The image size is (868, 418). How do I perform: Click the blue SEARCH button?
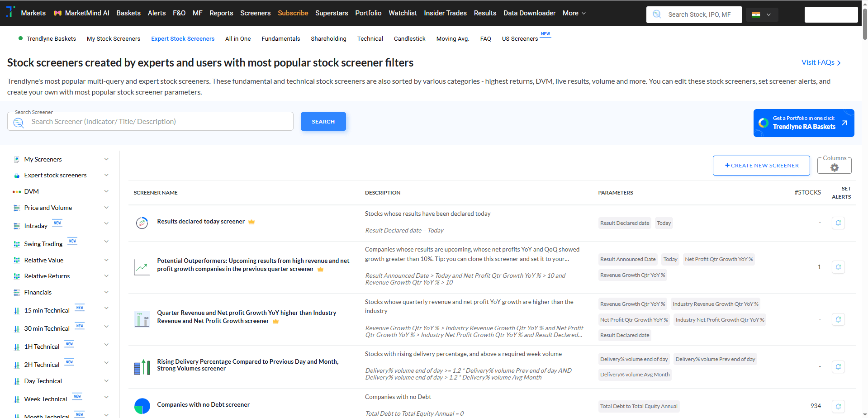tap(323, 122)
